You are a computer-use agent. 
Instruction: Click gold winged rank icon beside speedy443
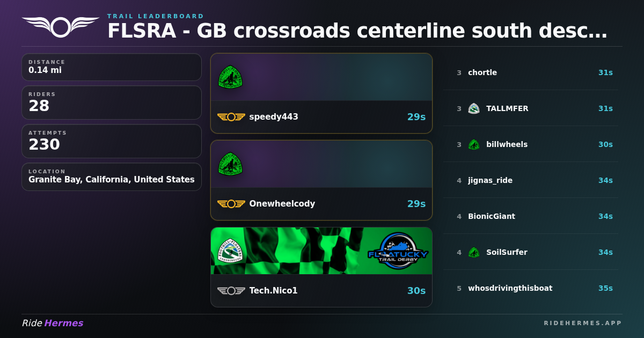point(231,117)
